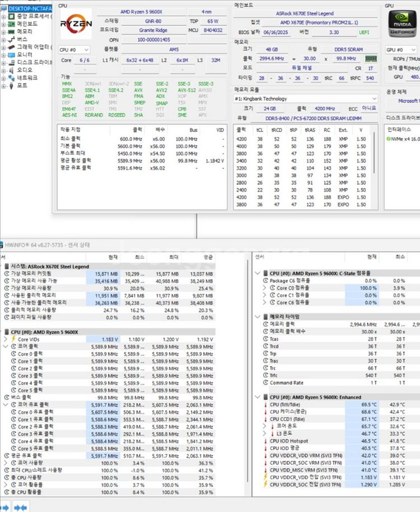Click the 최대 column header
Viewport: 420px width, 512px height.
tap(173, 257)
